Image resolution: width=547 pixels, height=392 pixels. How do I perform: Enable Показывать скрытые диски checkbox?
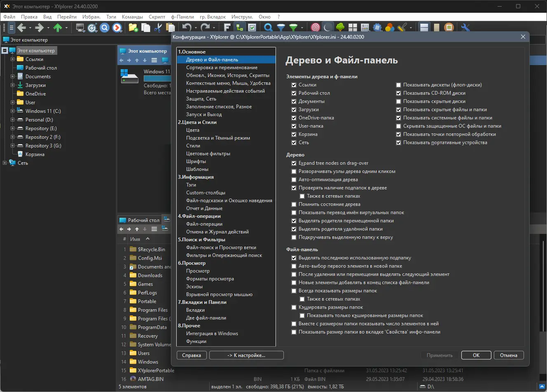398,101
